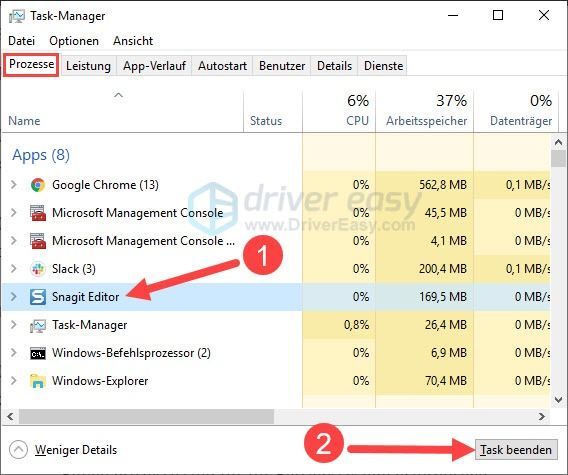This screenshot has height=475, width=568.
Task: Click the 169,5 MB memory value
Action: [x=443, y=297]
